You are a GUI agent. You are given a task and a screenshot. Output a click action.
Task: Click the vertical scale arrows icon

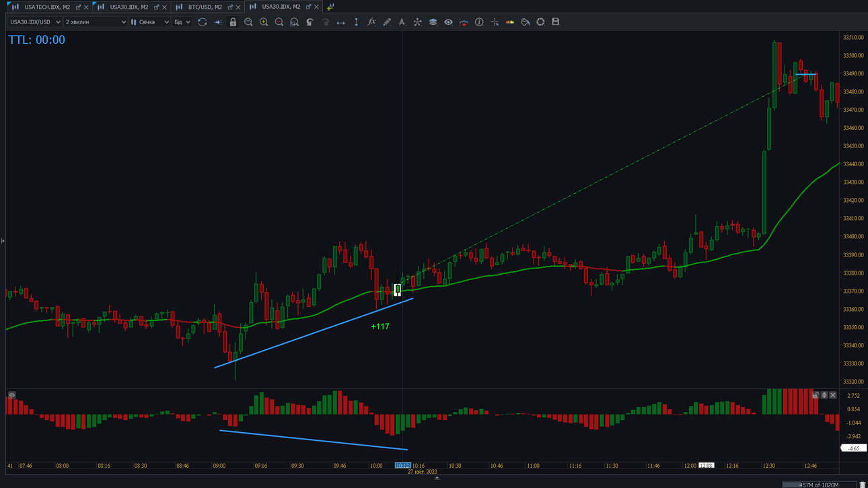[x=356, y=22]
